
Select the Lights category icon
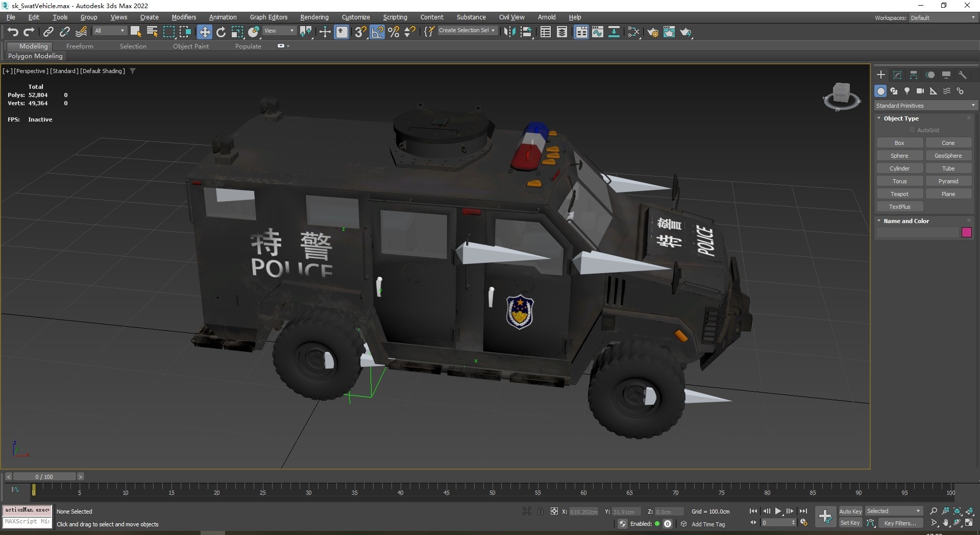click(907, 91)
